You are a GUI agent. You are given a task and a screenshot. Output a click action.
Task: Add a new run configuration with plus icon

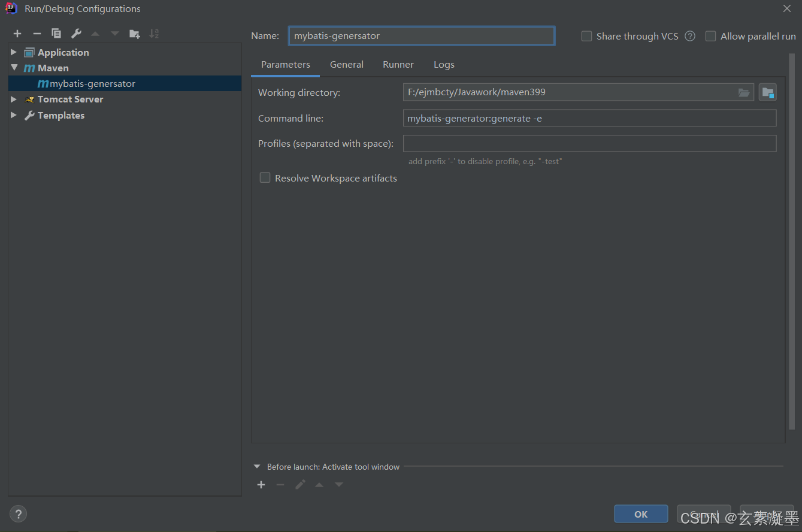point(17,34)
